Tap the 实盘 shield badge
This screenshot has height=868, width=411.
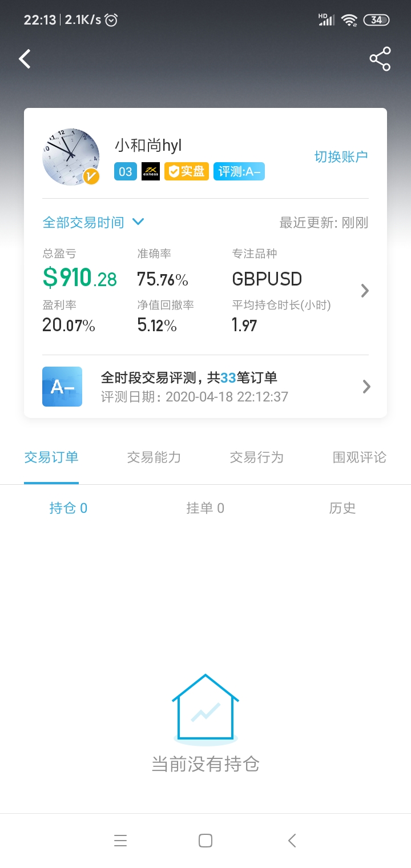187,172
